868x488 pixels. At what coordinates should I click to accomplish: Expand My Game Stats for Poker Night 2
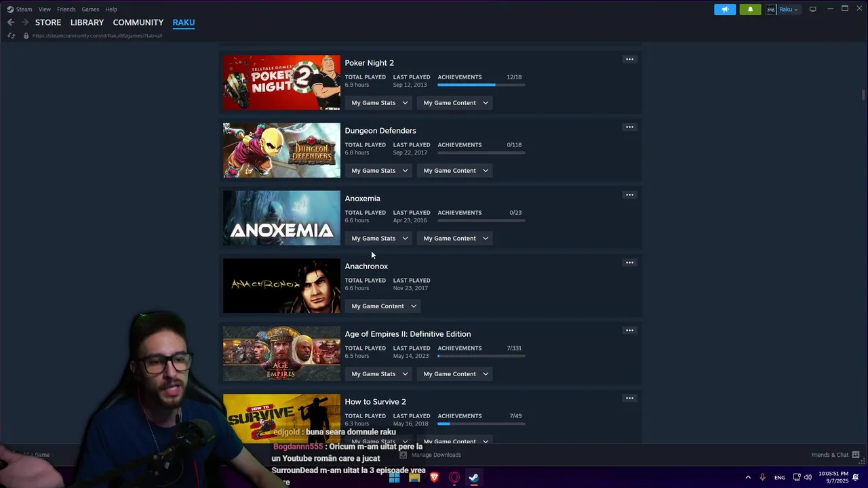pos(380,103)
